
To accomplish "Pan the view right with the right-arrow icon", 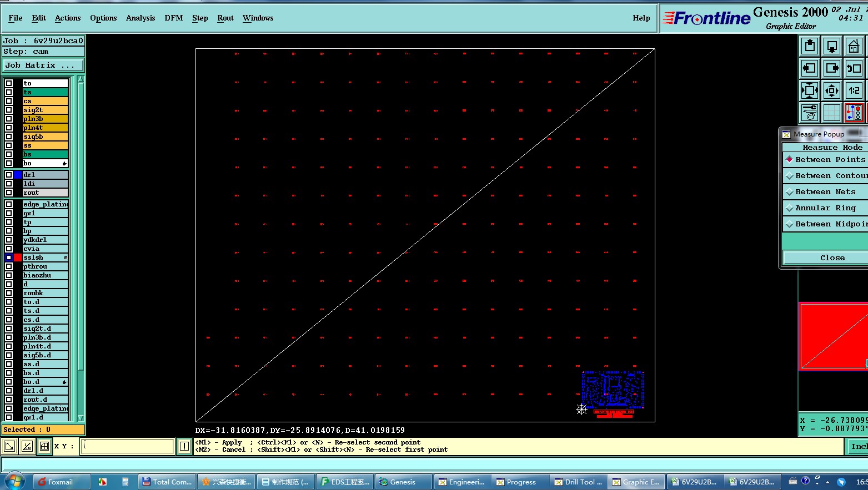I will [832, 68].
